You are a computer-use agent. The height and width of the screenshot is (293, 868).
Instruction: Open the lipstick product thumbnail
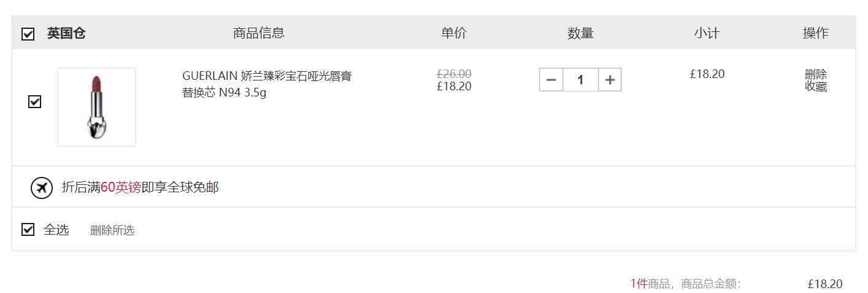click(x=96, y=107)
